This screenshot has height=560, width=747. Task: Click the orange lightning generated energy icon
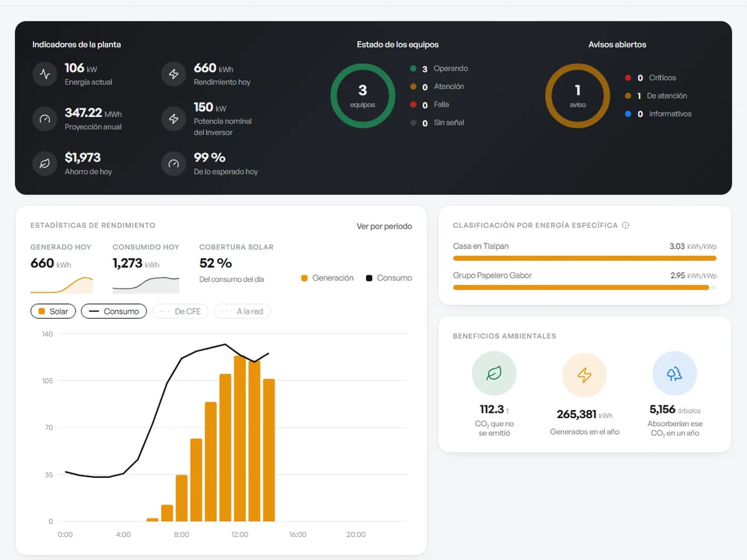pyautogui.click(x=584, y=375)
